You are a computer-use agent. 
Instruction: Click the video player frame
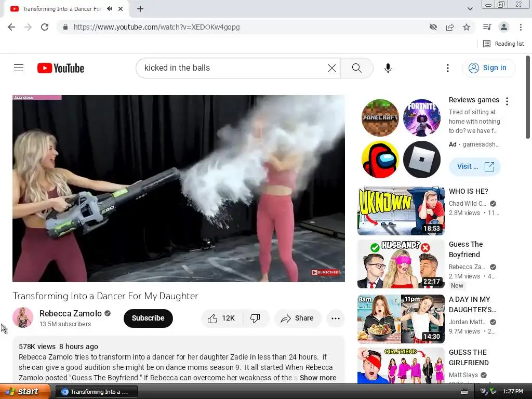[x=179, y=188]
